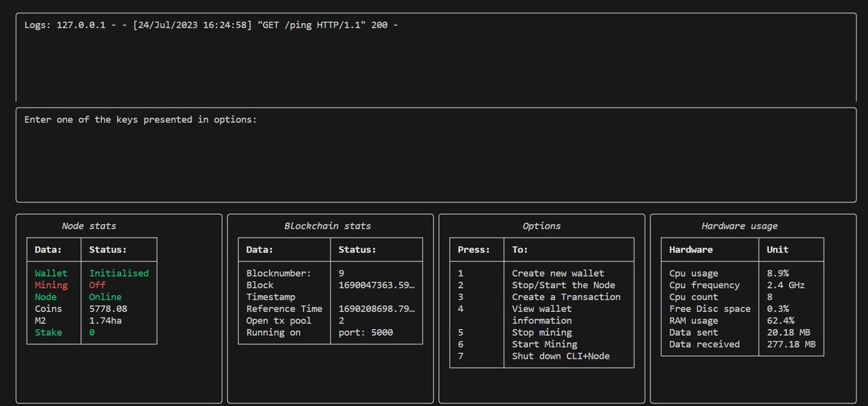Click the 'Wallet' row label in Node stats

[x=51, y=273]
